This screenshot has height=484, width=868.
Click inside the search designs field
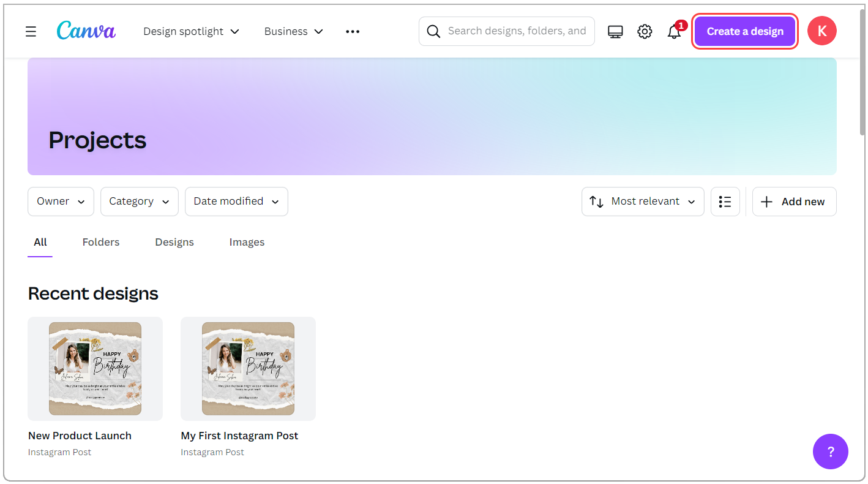pos(517,31)
